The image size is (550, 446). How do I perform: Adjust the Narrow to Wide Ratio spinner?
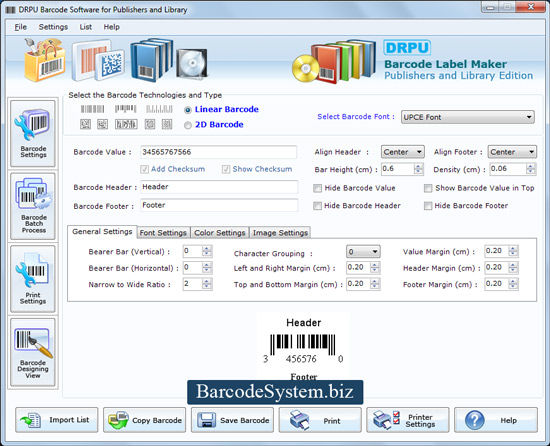[x=207, y=284]
